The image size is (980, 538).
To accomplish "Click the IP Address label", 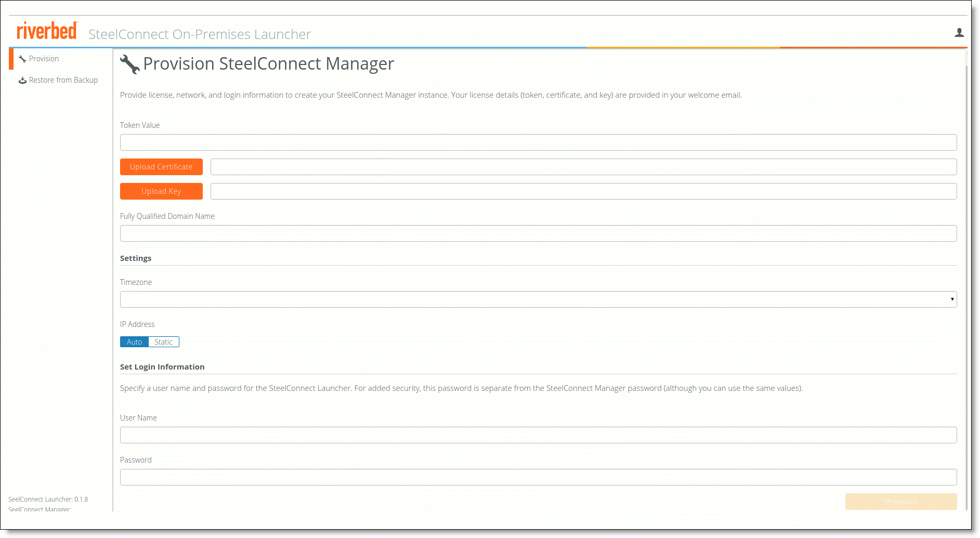I will pyautogui.click(x=137, y=324).
